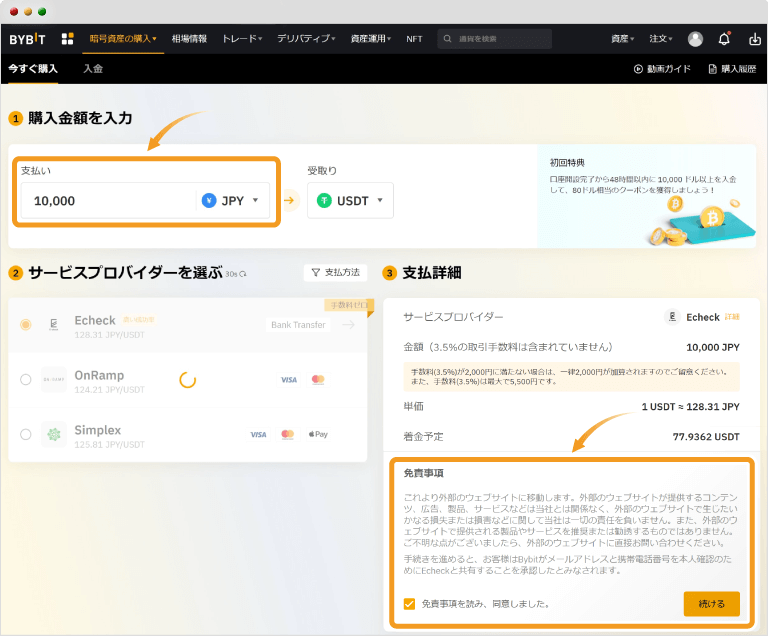Open the NFT menu item
The width and height of the screenshot is (768, 636).
click(414, 39)
